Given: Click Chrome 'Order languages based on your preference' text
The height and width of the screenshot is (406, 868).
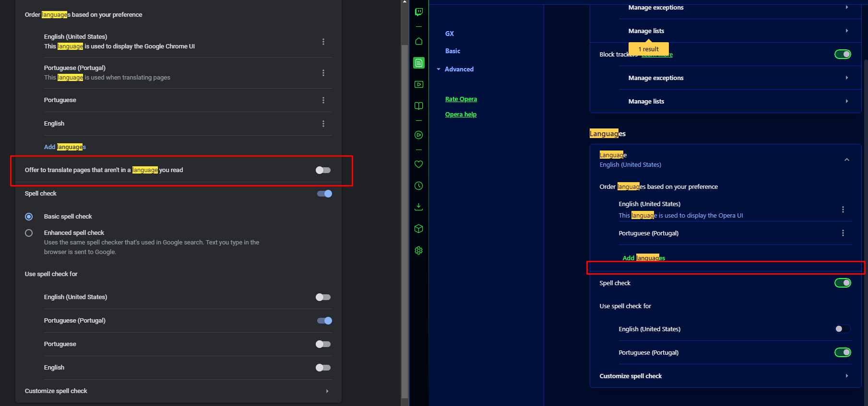Looking at the screenshot, I should [x=83, y=15].
